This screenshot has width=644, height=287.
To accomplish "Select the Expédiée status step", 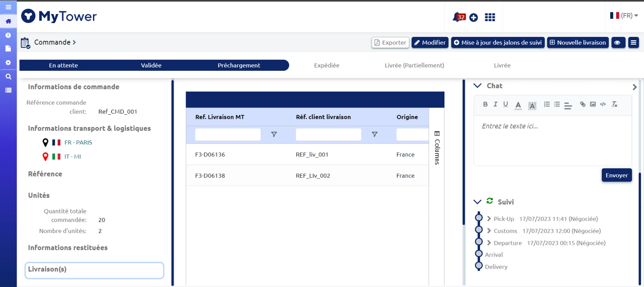I will [x=327, y=65].
